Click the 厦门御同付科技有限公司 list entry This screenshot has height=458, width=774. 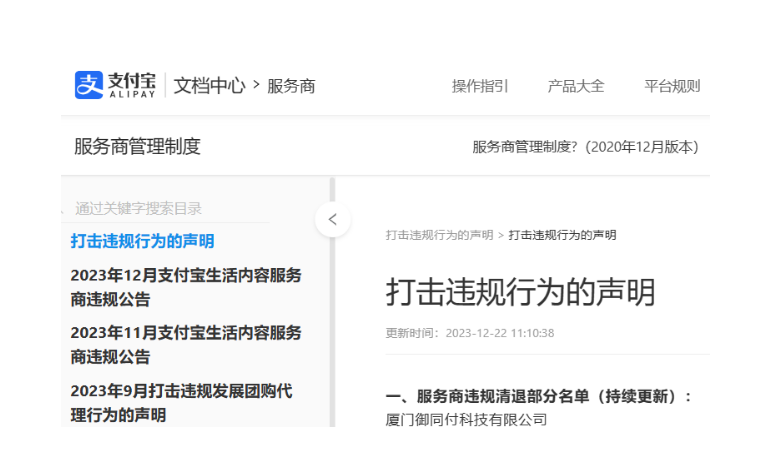tap(466, 419)
